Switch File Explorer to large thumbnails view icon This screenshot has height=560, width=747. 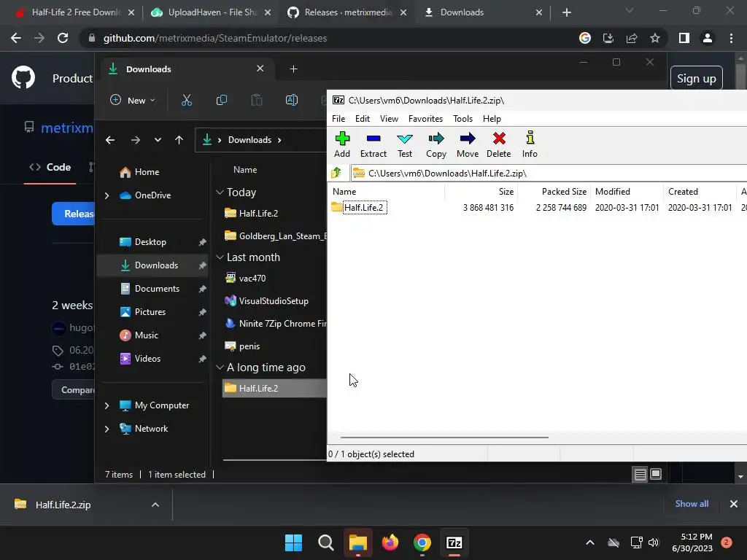(656, 474)
